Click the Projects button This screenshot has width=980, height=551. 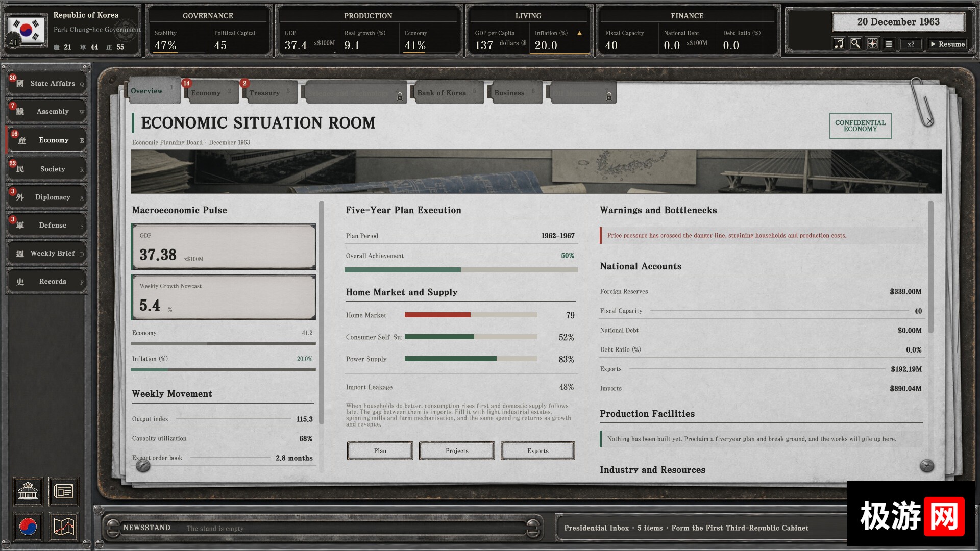tap(457, 450)
